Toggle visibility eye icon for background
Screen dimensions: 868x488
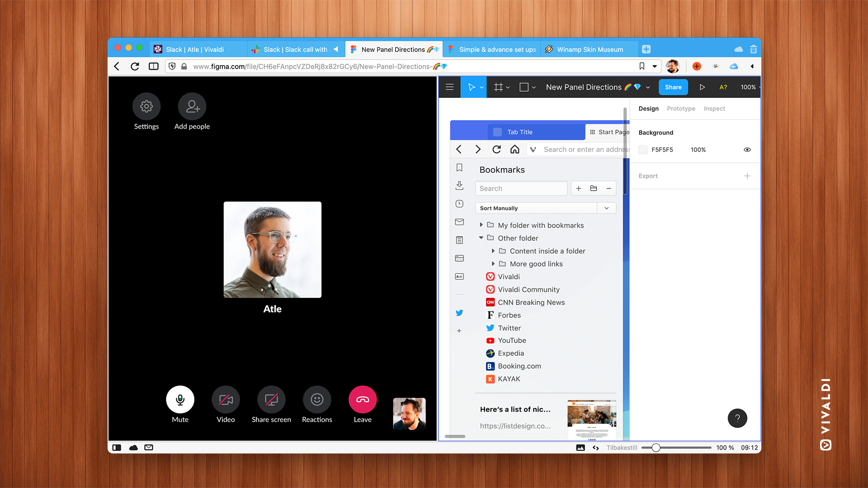pyautogui.click(x=747, y=149)
